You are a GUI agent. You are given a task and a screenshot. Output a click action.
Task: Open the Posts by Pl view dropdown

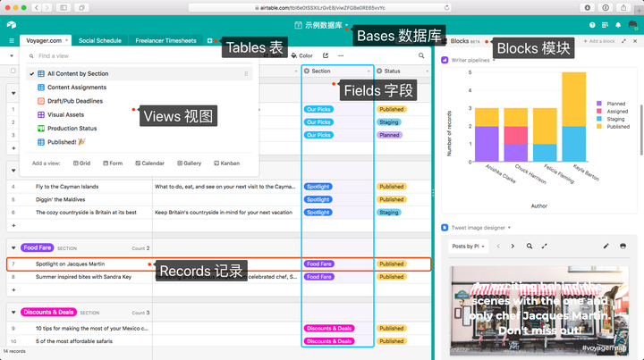point(468,246)
